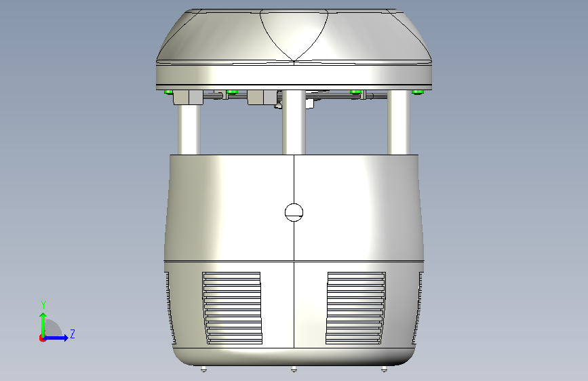This screenshot has width=588, height=381.
Task: Select the left support pillar
Action: 189,129
